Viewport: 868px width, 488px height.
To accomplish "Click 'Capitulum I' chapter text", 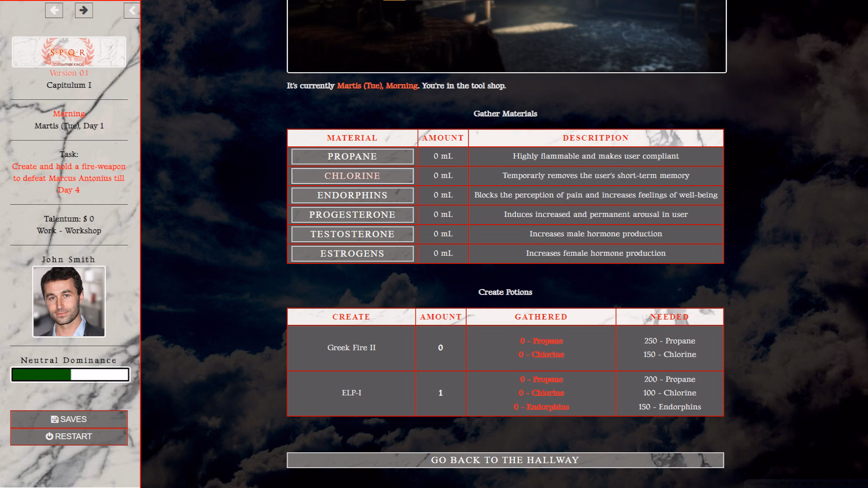I will tap(69, 85).
